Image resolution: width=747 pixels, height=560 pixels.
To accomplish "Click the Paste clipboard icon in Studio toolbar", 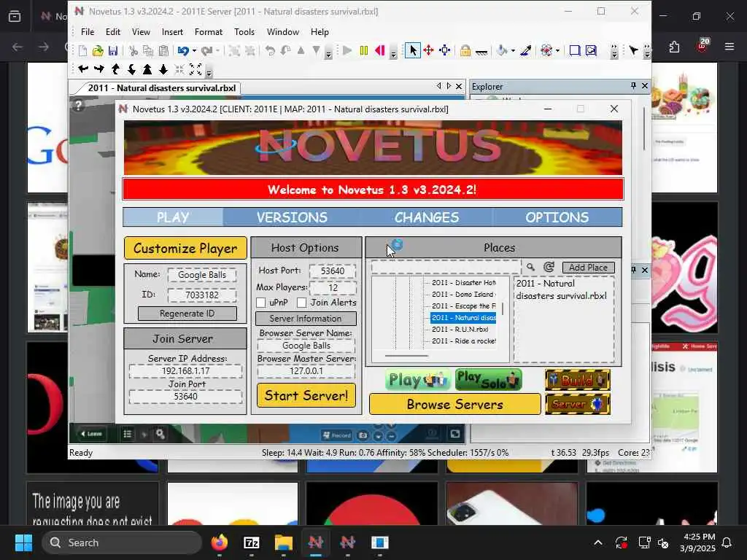I will click(163, 50).
